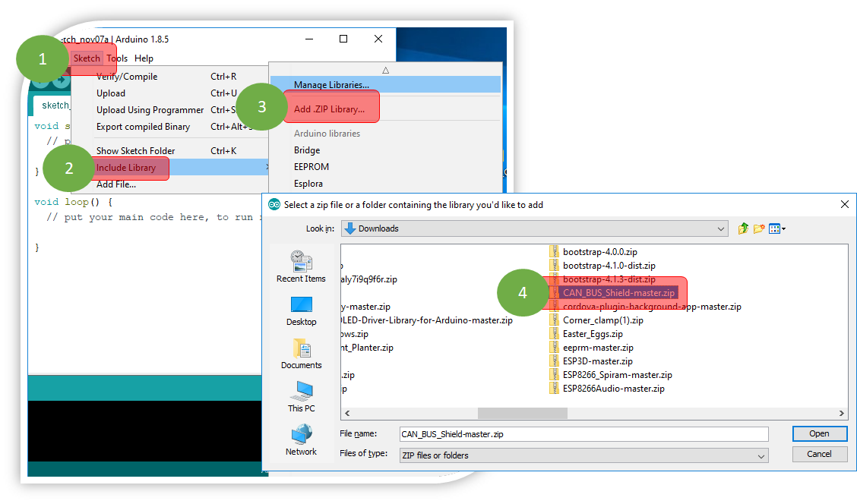Open the view menu icon
Viewport: 857px width, 504px height.
point(776,228)
